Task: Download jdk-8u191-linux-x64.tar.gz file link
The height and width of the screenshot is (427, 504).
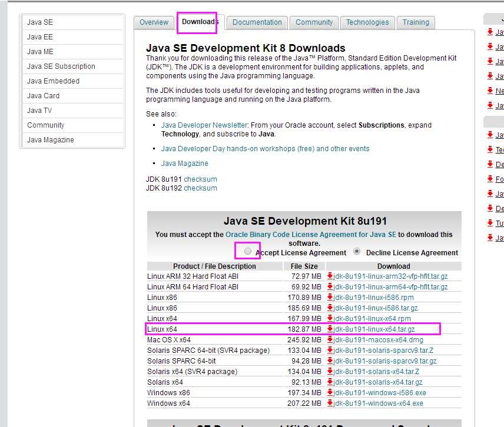Action: coord(374,329)
